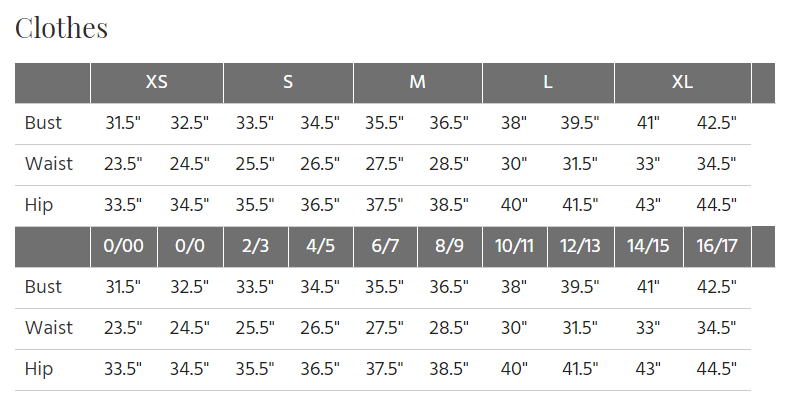
Task: Click the 6/7 size header
Action: coord(385,247)
